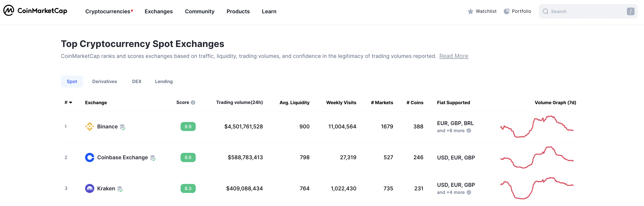Click Kraken 7d volume graph
Screen dimensions: 644x206
pyautogui.click(x=537, y=188)
